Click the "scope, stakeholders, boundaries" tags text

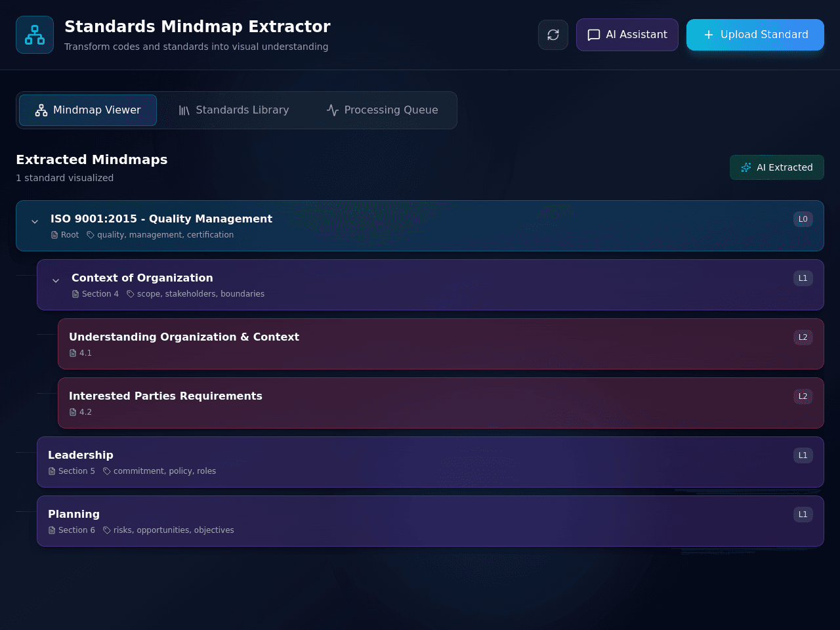201,294
